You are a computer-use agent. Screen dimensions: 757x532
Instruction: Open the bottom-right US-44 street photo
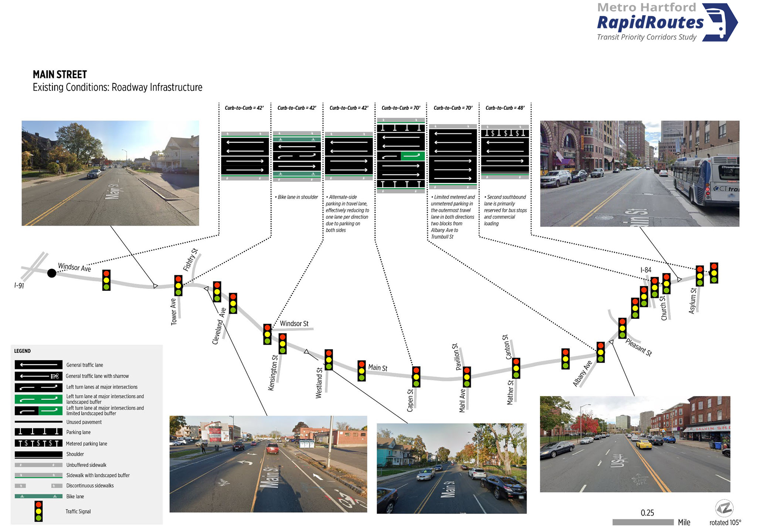635,444
